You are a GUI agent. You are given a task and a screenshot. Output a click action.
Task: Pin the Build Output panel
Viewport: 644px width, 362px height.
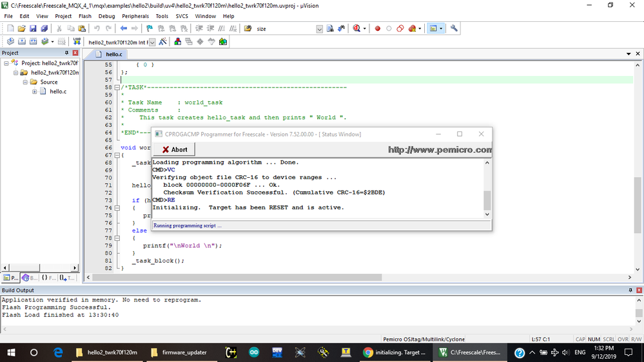tap(630, 290)
